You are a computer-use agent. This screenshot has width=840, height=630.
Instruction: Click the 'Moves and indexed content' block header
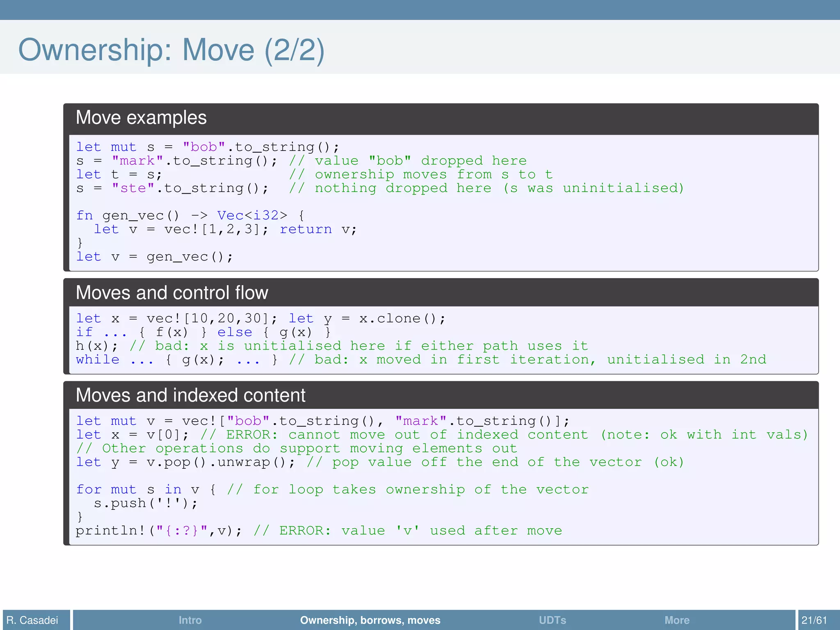pos(190,395)
